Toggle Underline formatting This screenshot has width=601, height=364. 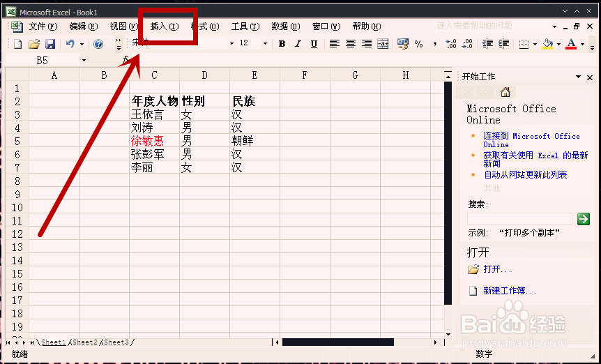click(314, 44)
